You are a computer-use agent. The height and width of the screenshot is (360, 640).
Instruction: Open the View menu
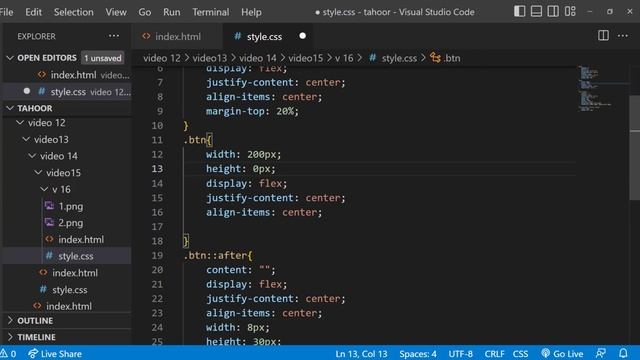[x=116, y=12]
